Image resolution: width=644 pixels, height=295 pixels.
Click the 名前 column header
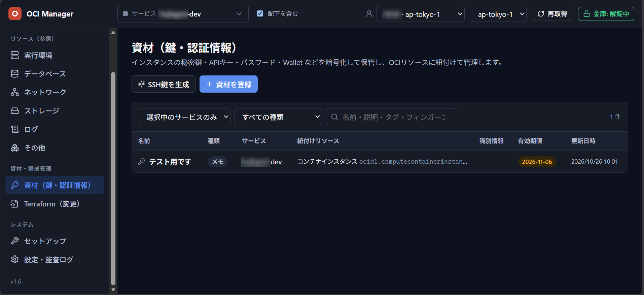(x=144, y=141)
